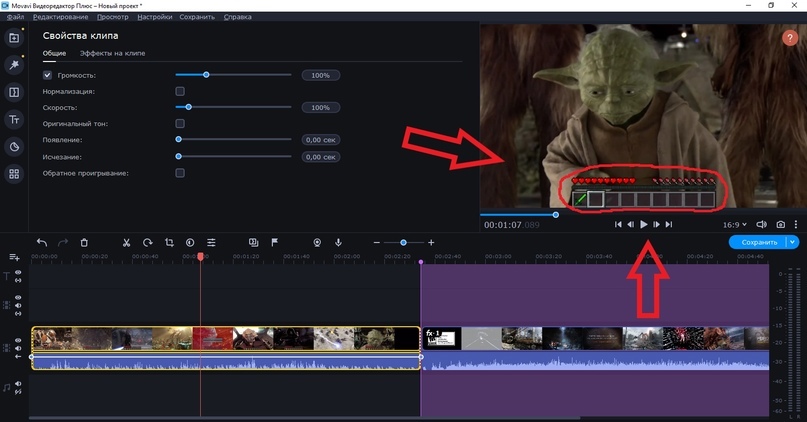Click the purple timeline marker
Screen dimensions: 807x422
pyautogui.click(x=421, y=262)
